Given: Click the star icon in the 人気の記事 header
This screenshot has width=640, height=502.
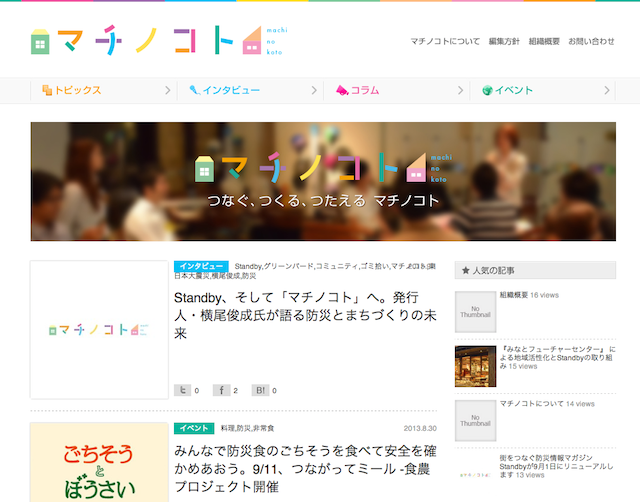Looking at the screenshot, I should click(x=465, y=270).
